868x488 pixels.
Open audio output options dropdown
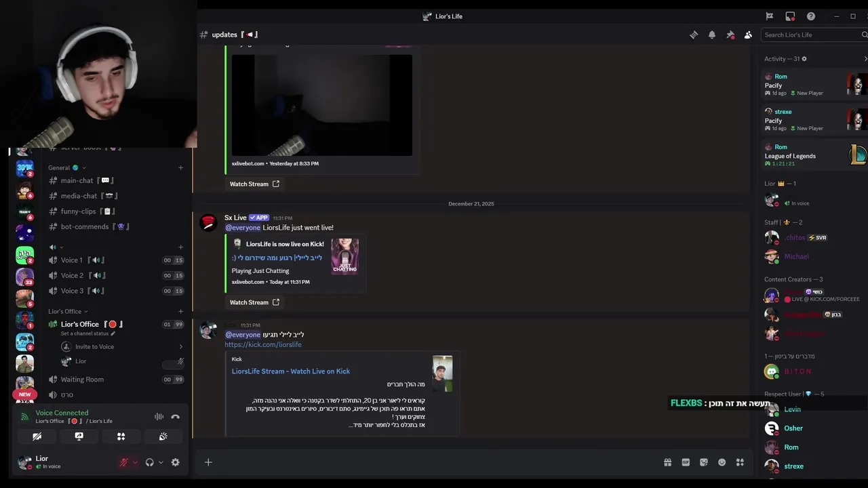(x=161, y=462)
